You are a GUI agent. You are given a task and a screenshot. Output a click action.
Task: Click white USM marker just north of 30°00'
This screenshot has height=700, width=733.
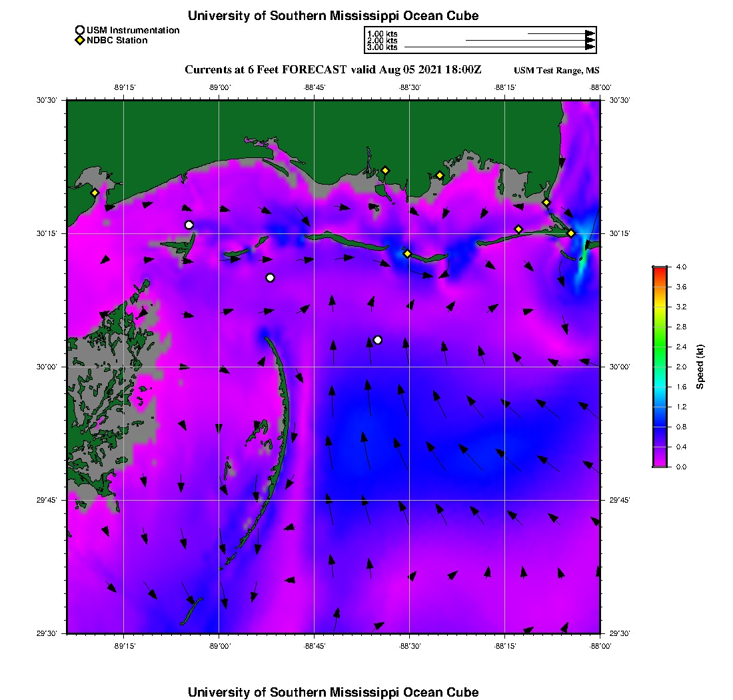point(378,340)
